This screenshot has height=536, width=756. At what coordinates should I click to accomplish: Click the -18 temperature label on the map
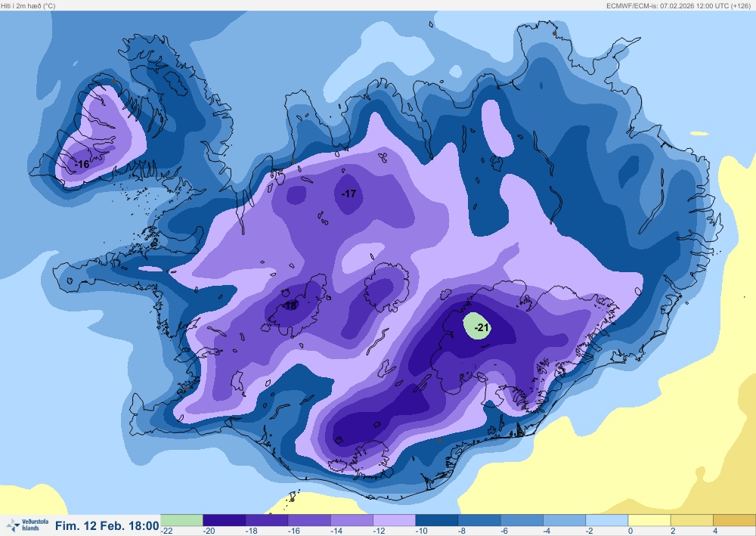tap(290, 305)
